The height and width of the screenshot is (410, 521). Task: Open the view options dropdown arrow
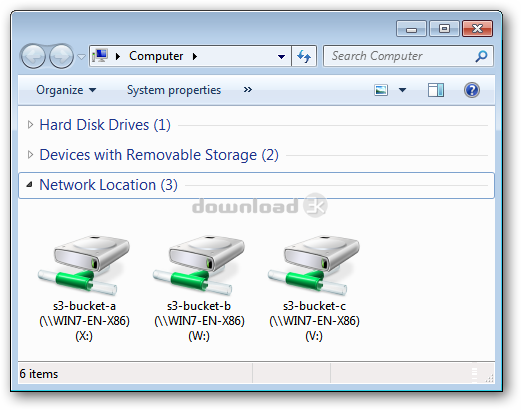[x=402, y=90]
